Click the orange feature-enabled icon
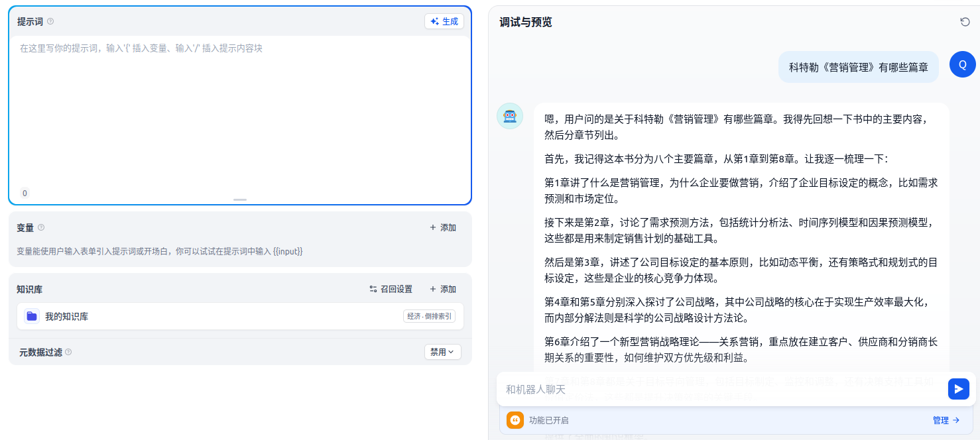980x440 pixels. [x=515, y=420]
